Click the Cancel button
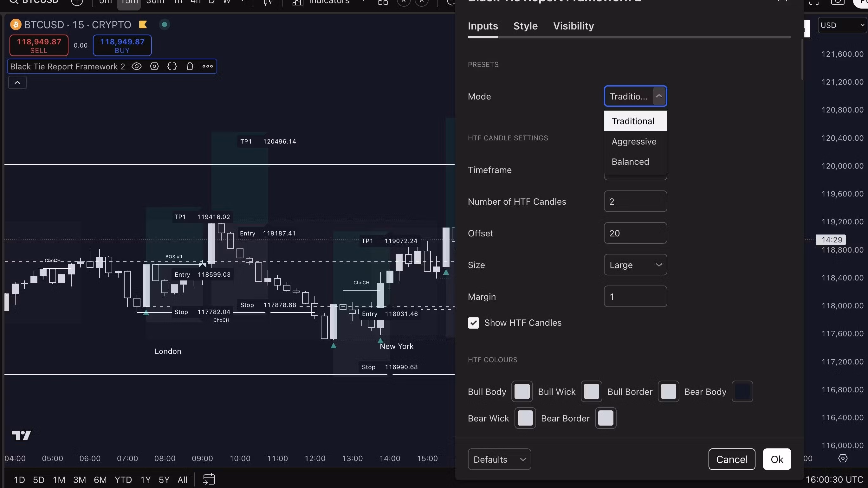Viewport: 868px width, 488px height. point(732,459)
